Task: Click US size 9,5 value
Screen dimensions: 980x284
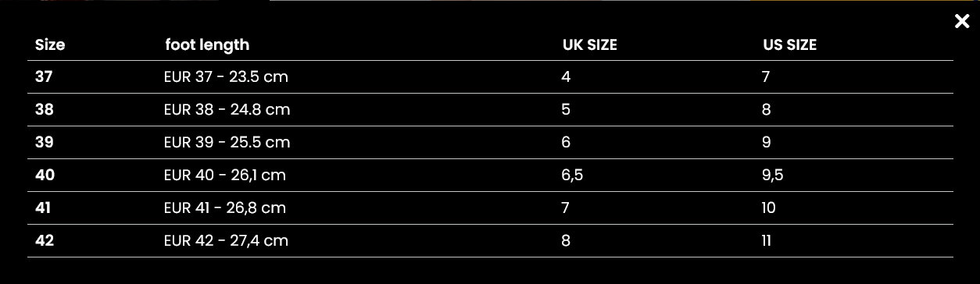Action: (773, 176)
